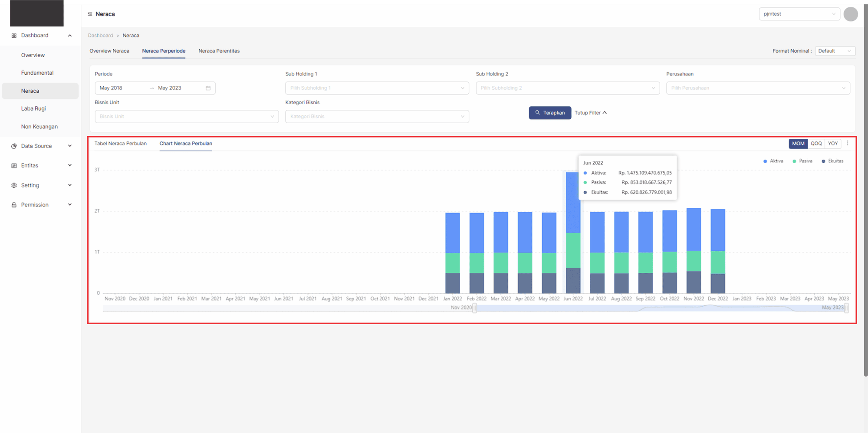This screenshot has height=433, width=868.
Task: Switch chart comparison to QOQ
Action: click(x=816, y=144)
